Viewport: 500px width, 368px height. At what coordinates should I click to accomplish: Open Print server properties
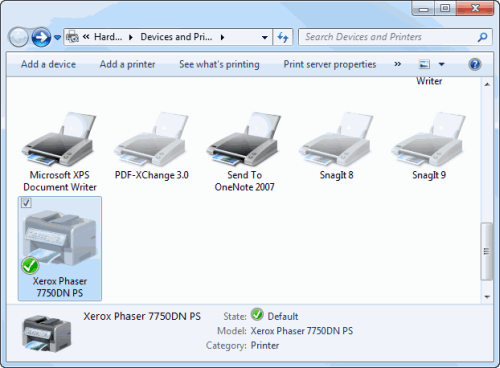tap(330, 64)
